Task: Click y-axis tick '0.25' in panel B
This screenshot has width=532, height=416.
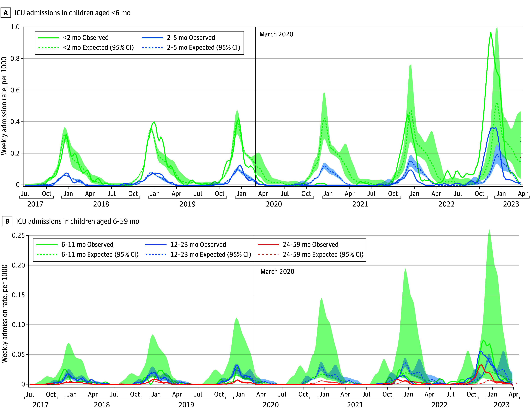Action: click(x=19, y=235)
